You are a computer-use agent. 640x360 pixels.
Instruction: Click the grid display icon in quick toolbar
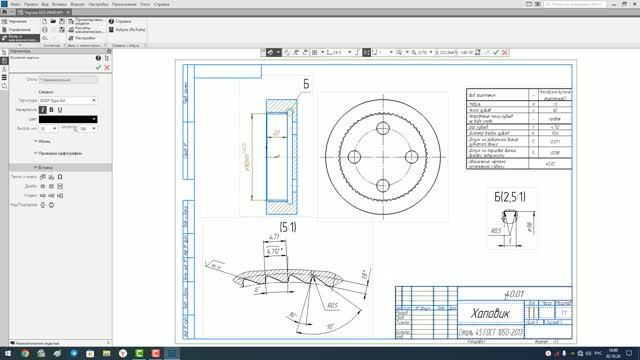tap(315, 52)
